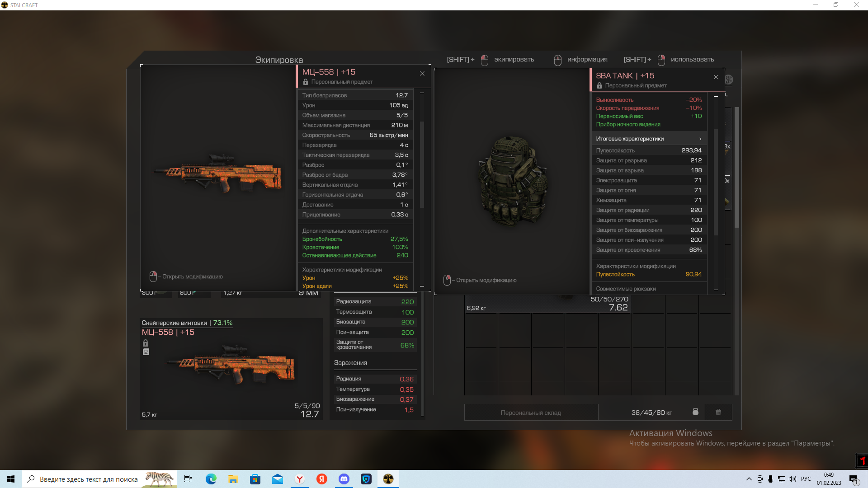Click the Пулестойкость 293,94 row

649,150
